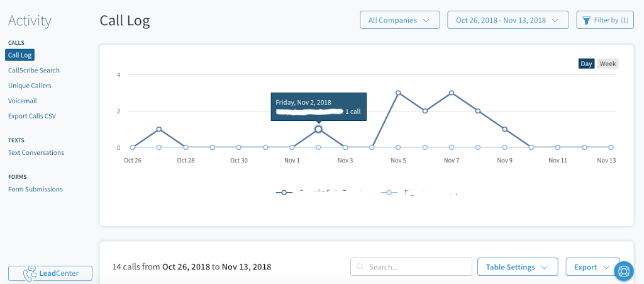This screenshot has width=644, height=284.
Task: Switch the chart to Day view
Action: (x=586, y=64)
